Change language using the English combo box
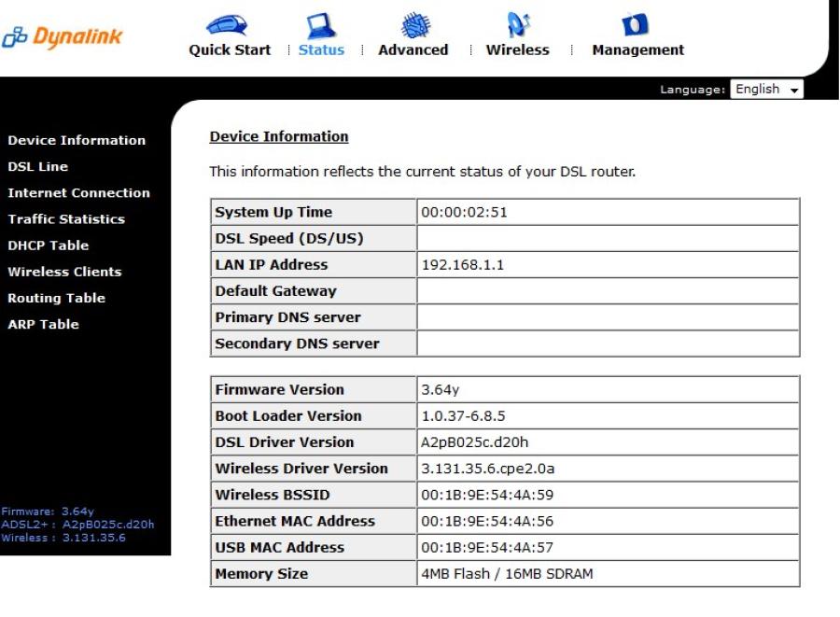 pyautogui.click(x=766, y=89)
